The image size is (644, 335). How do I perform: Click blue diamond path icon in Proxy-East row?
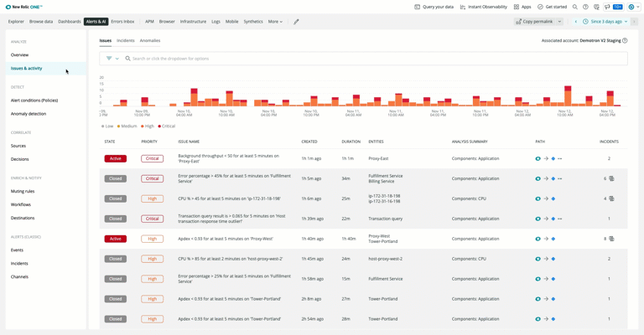point(553,158)
